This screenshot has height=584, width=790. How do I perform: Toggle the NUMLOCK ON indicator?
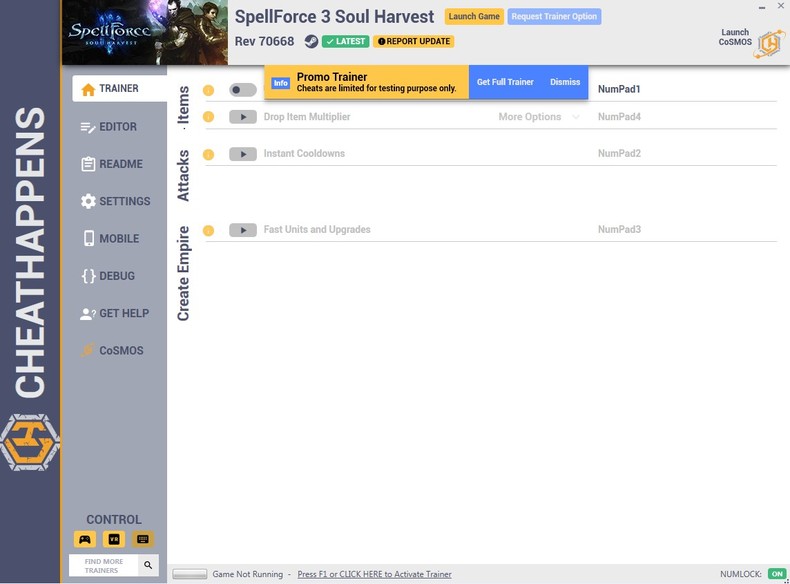coord(777,574)
